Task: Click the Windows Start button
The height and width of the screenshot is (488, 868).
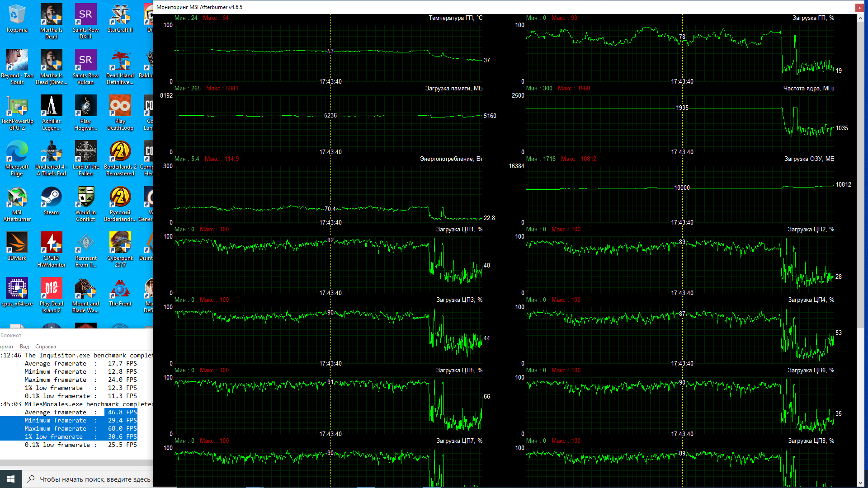Action: (x=11, y=479)
